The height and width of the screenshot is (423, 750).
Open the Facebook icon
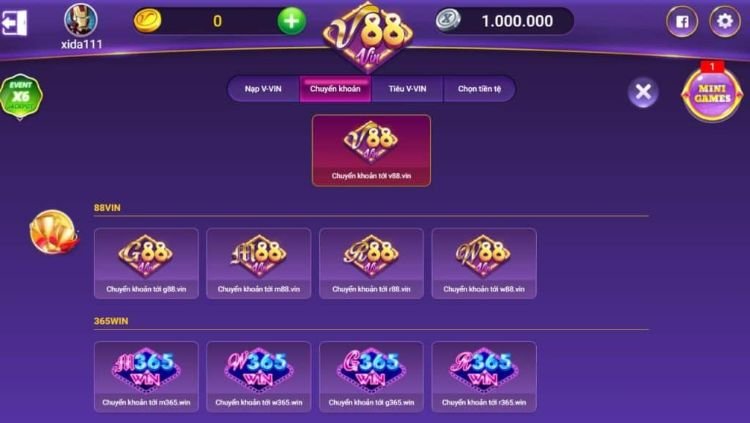(x=682, y=22)
